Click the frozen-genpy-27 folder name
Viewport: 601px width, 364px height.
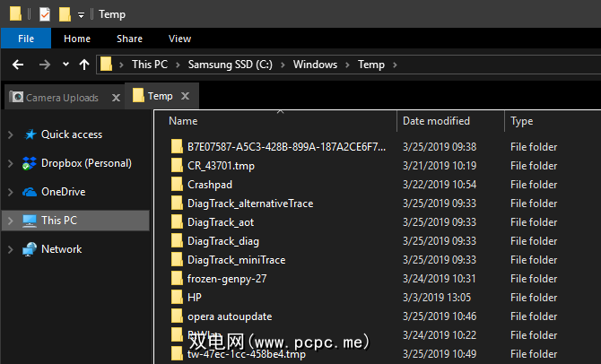pos(227,279)
